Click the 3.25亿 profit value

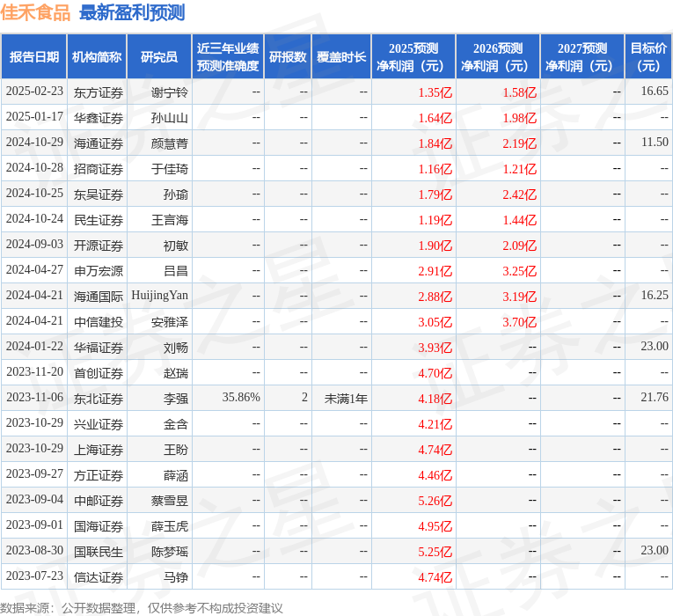520,271
